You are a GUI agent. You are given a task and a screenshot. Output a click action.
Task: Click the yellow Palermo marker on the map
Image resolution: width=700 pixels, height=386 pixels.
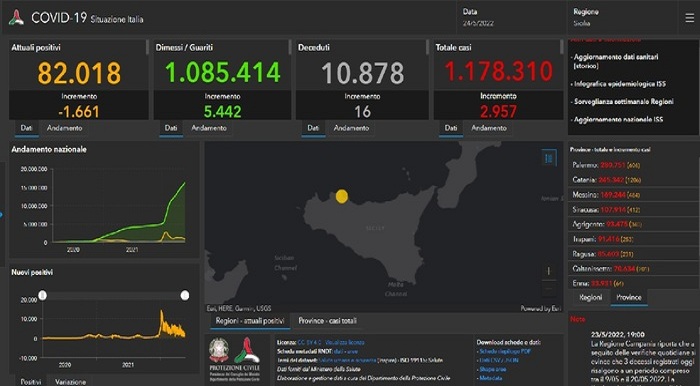(342, 196)
